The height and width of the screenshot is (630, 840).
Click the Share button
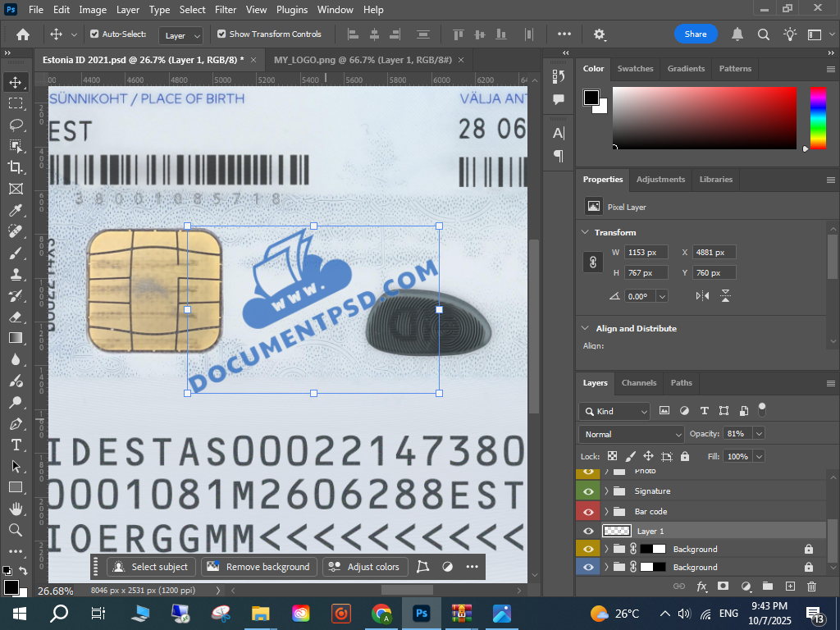696,34
